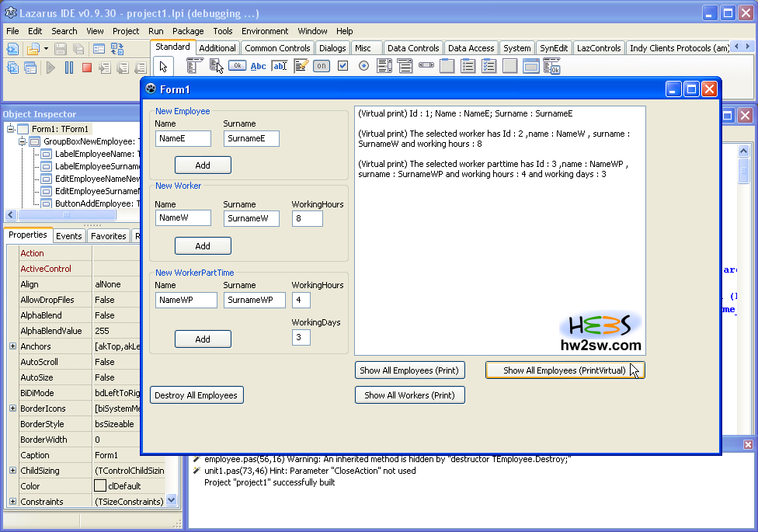Image resolution: width=758 pixels, height=532 pixels.
Task: Click the New Unit toolbar icon
Action: pyautogui.click(x=12, y=49)
